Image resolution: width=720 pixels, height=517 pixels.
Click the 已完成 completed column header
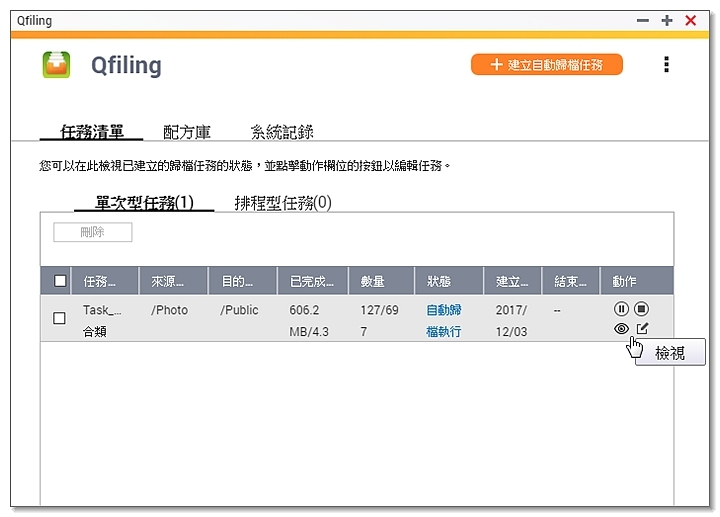pyautogui.click(x=313, y=281)
